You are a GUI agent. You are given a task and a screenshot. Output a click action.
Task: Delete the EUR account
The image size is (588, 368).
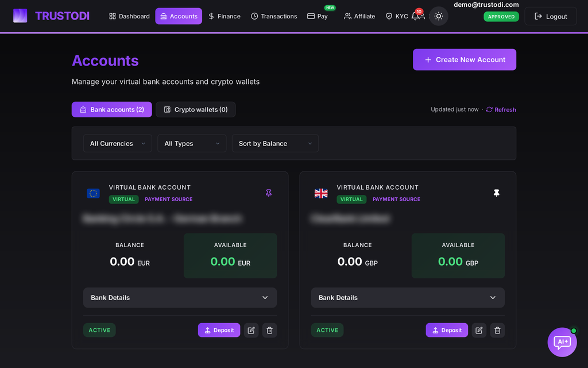coord(270,330)
